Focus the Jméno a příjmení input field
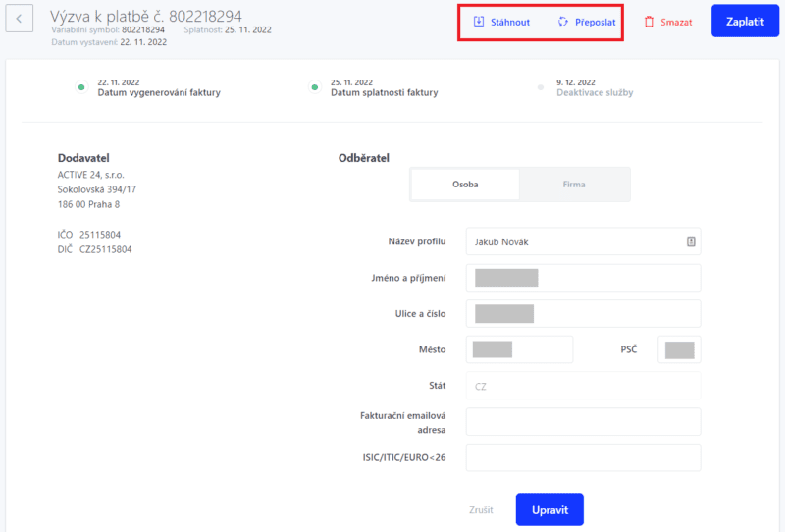 pyautogui.click(x=583, y=278)
